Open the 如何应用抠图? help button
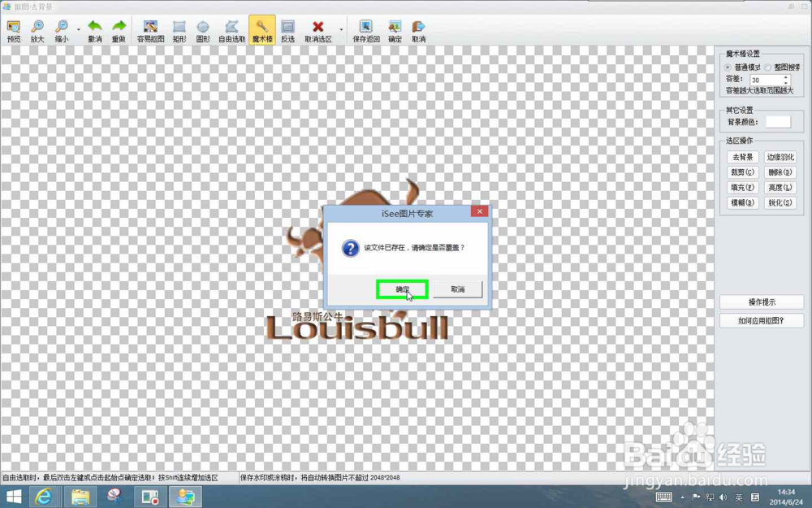812x508 pixels. [x=762, y=320]
